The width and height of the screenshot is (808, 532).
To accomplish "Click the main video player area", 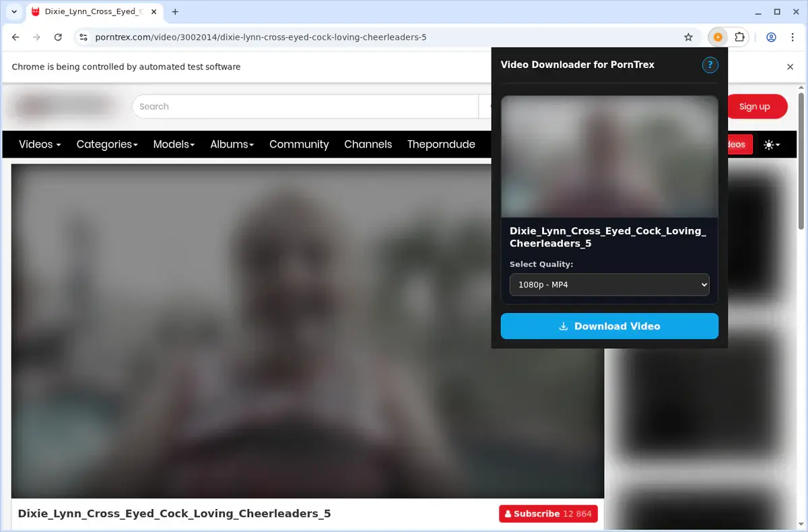I will click(308, 331).
